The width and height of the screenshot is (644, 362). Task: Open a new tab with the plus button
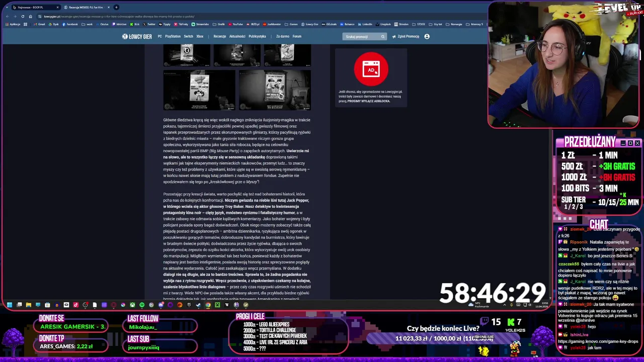click(116, 8)
